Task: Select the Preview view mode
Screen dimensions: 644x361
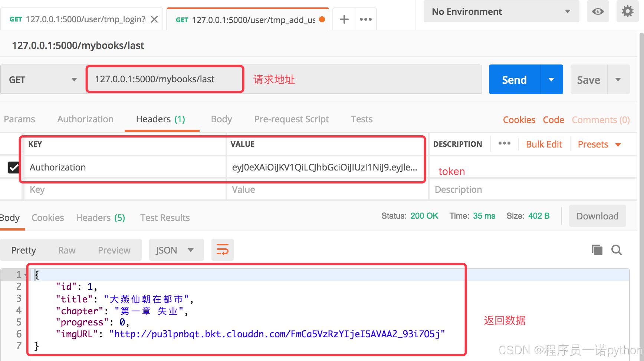Action: point(114,251)
